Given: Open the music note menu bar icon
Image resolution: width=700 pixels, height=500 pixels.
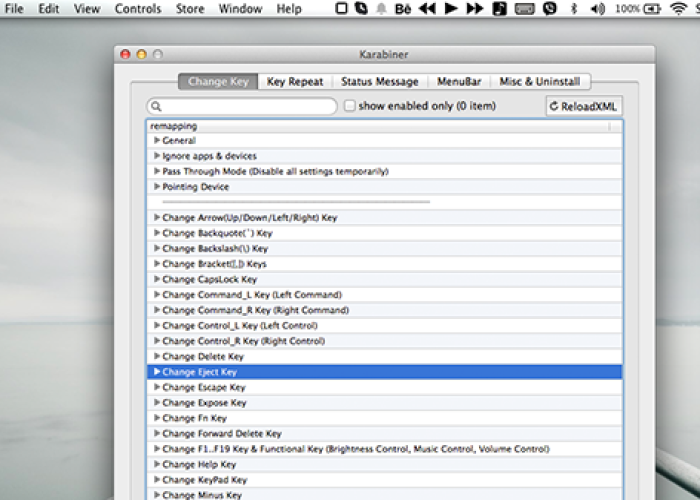Looking at the screenshot, I should pyautogui.click(x=500, y=9).
